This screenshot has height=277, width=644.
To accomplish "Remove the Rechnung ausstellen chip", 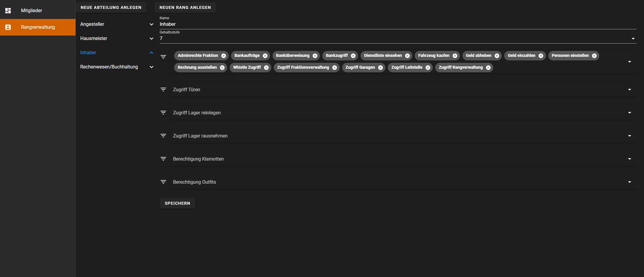I will 222,68.
